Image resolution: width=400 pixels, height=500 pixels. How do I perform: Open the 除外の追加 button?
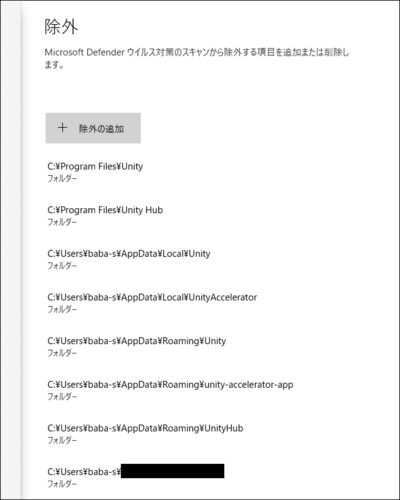pos(93,128)
